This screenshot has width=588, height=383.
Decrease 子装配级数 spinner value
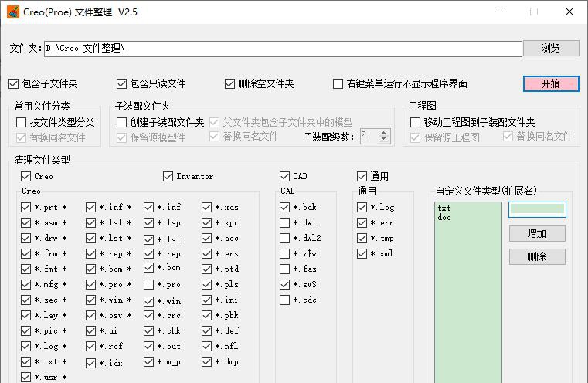(383, 139)
